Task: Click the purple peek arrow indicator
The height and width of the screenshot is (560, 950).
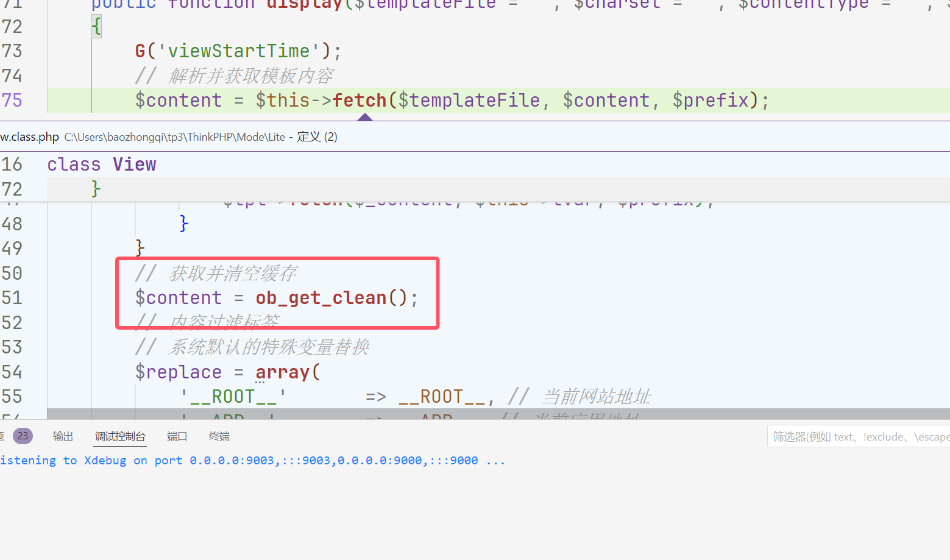Action: 365,117
